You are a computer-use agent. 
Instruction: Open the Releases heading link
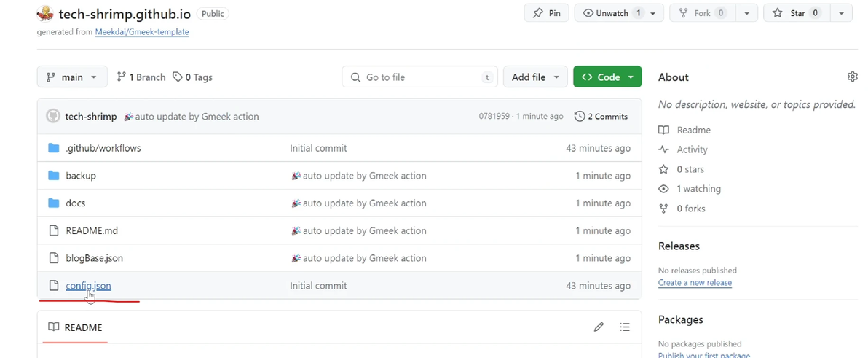(x=679, y=246)
